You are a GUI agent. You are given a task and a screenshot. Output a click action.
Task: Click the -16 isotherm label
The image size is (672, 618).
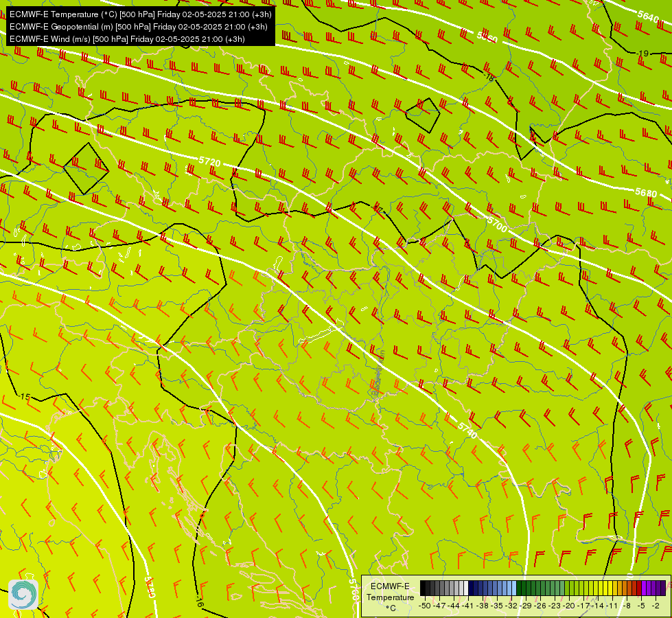(x=199, y=602)
